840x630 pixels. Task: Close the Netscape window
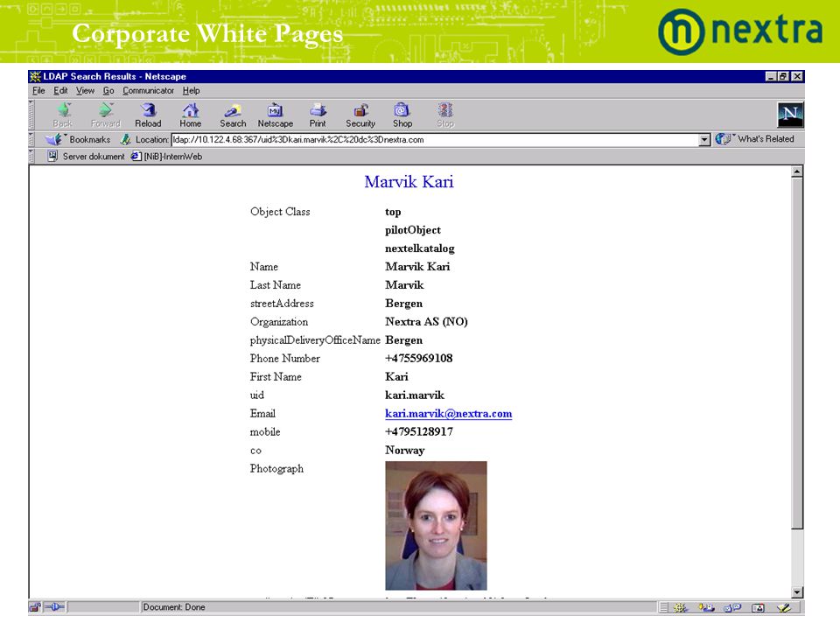coord(797,77)
